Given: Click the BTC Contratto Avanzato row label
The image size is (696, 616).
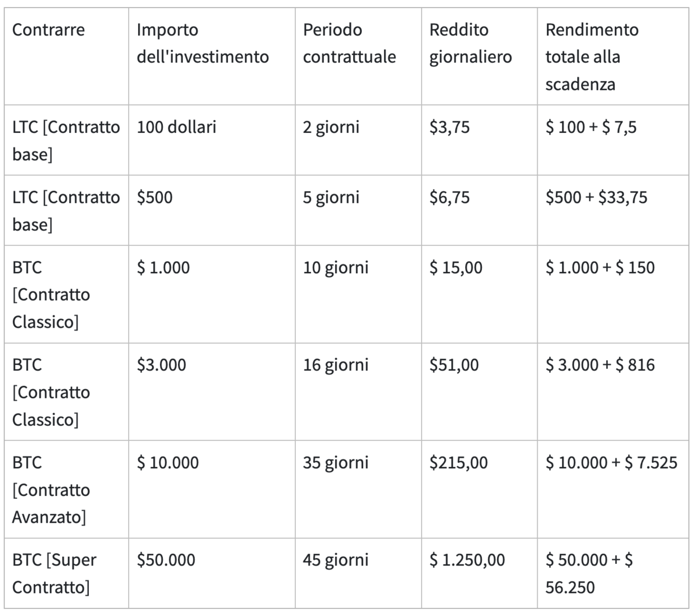Looking at the screenshot, I should click(x=51, y=490).
